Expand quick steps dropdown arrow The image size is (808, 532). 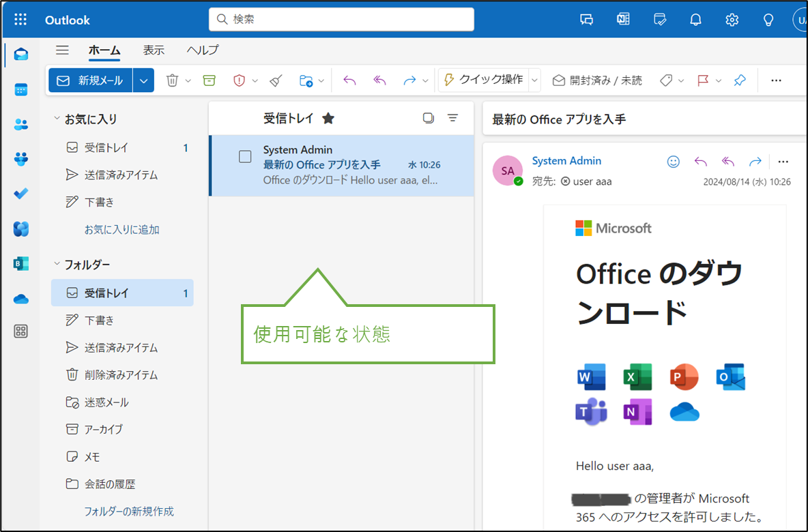[534, 80]
